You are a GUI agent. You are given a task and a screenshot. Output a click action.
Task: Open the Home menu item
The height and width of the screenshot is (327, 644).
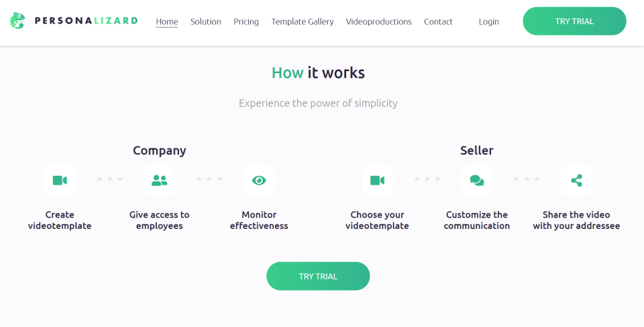pyautogui.click(x=167, y=21)
